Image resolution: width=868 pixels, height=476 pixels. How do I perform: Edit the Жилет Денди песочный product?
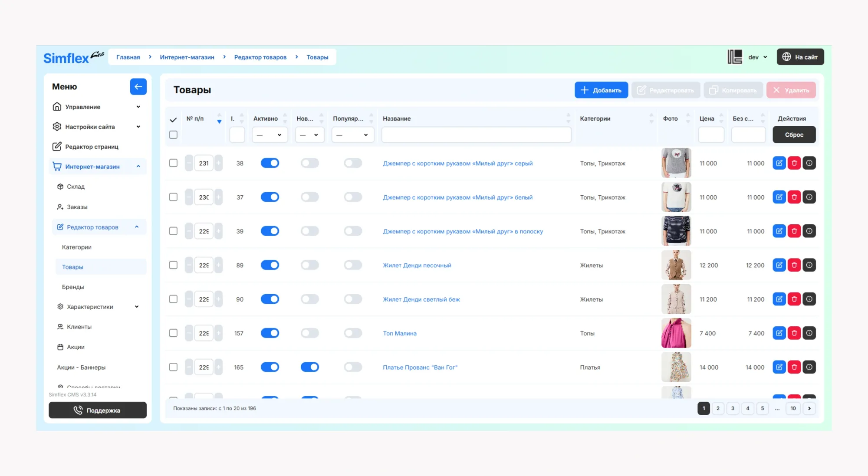(779, 265)
